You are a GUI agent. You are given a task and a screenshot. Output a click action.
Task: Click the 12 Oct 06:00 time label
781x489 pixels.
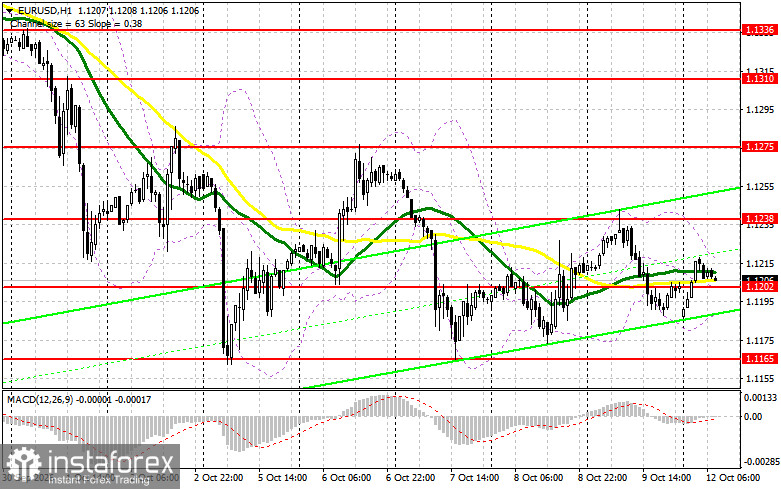(x=733, y=478)
